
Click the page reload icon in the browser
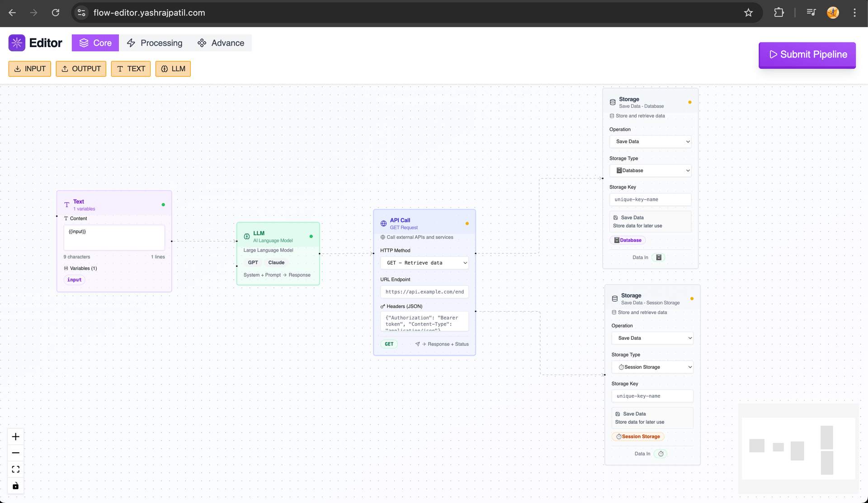[x=56, y=13]
